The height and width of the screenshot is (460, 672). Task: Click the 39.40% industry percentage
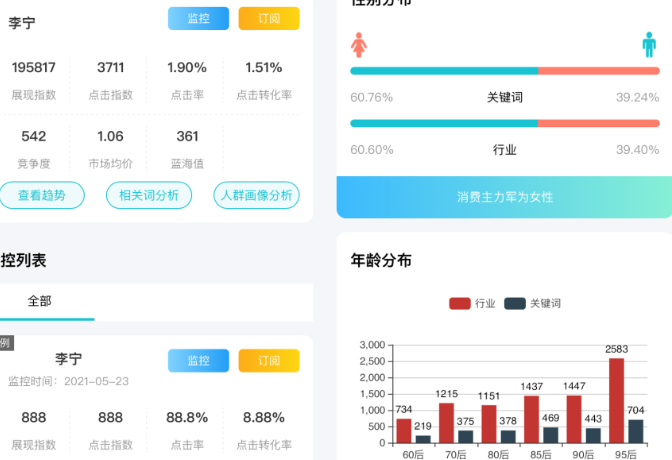(638, 150)
